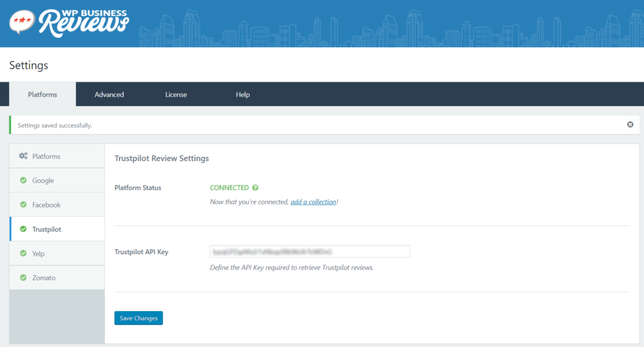The width and height of the screenshot is (644, 347).
Task: Select Platforms in the sidebar
Action: [x=57, y=156]
